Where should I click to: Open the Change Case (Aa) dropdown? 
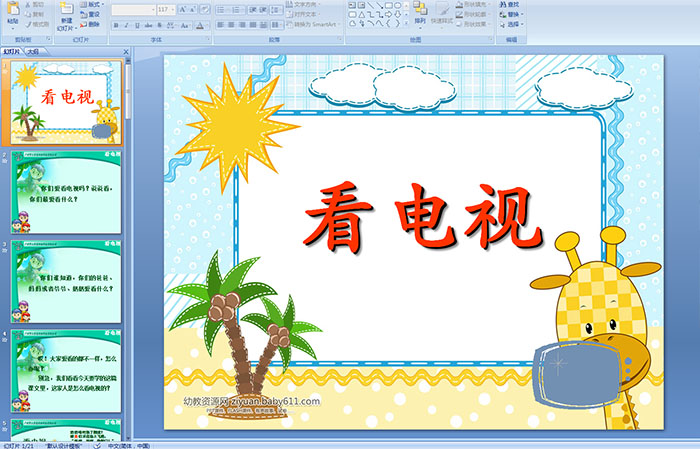[x=185, y=25]
